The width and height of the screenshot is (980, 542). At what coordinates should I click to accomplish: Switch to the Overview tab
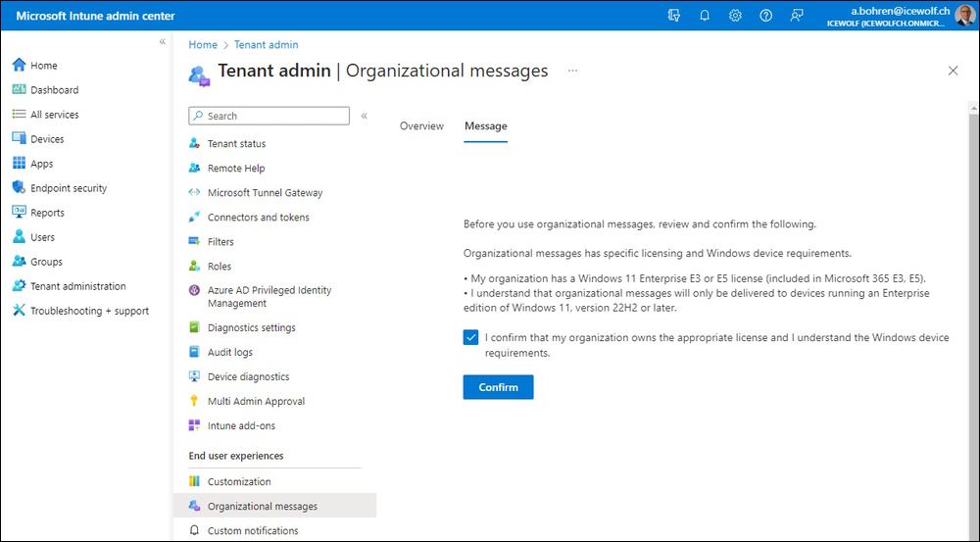[421, 125]
